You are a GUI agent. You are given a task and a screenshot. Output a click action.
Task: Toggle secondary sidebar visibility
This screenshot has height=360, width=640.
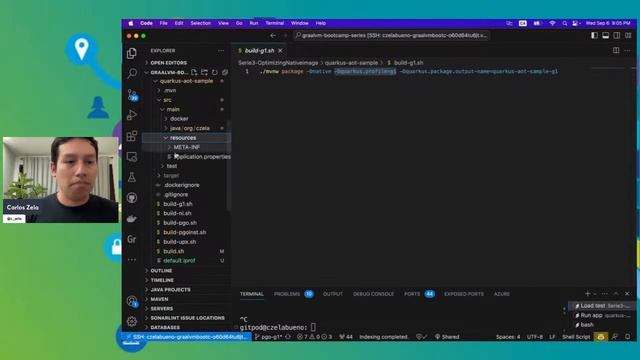[x=617, y=36]
